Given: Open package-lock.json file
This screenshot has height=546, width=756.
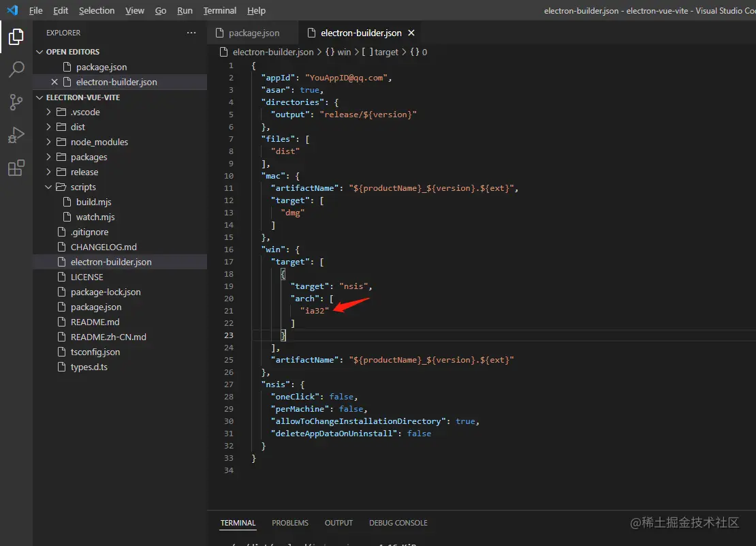Looking at the screenshot, I should (x=120, y=292).
